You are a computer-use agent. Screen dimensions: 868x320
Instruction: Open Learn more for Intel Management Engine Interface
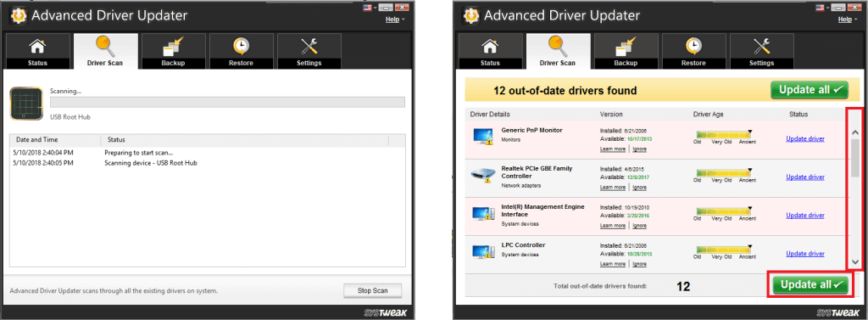[x=613, y=226]
